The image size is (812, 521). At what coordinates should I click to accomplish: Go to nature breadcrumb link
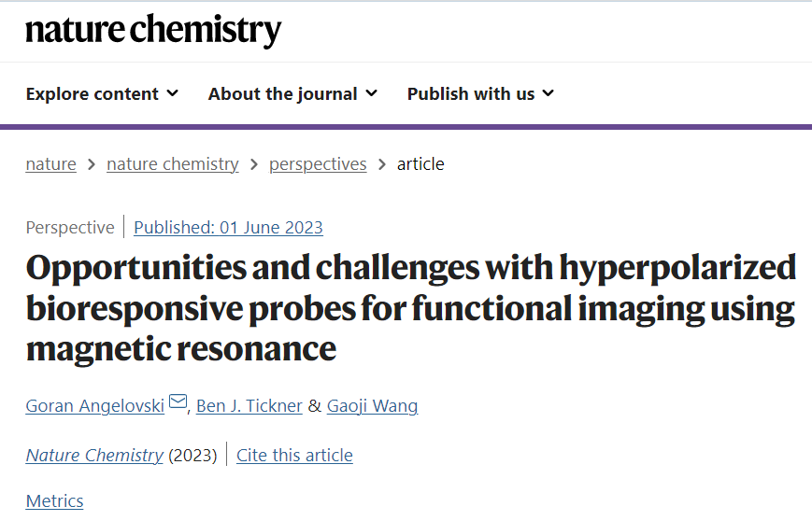point(50,164)
